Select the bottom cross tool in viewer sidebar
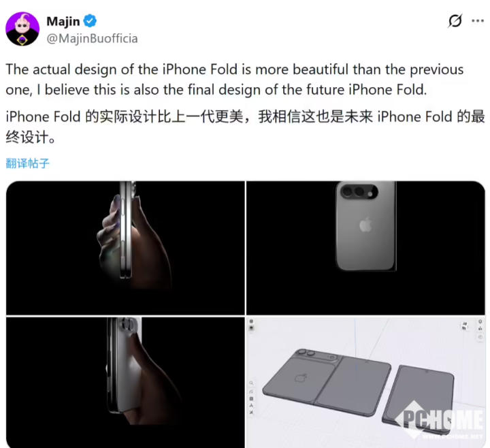Viewport: 490px width, 448px height. pos(251,413)
